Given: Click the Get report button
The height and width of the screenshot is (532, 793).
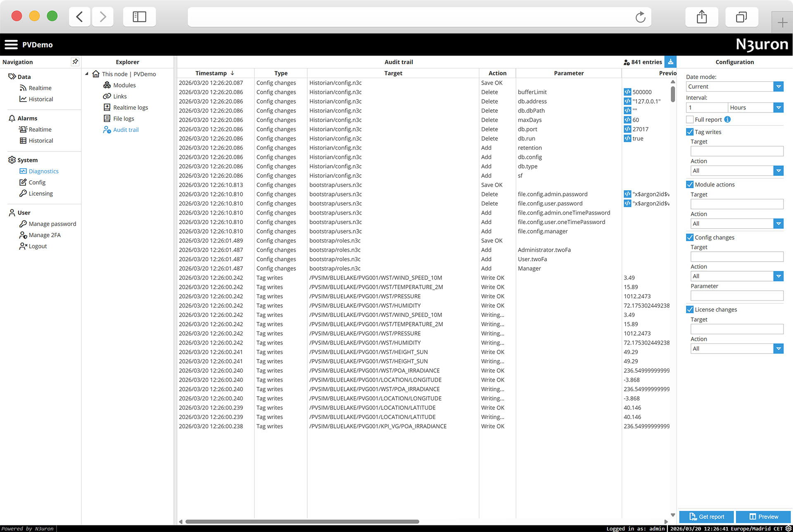Looking at the screenshot, I should (x=706, y=517).
